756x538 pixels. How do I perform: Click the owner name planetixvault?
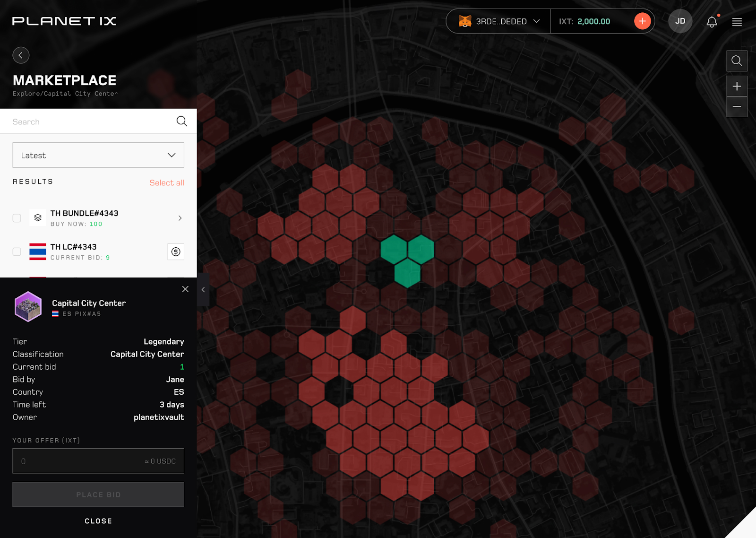point(159,417)
